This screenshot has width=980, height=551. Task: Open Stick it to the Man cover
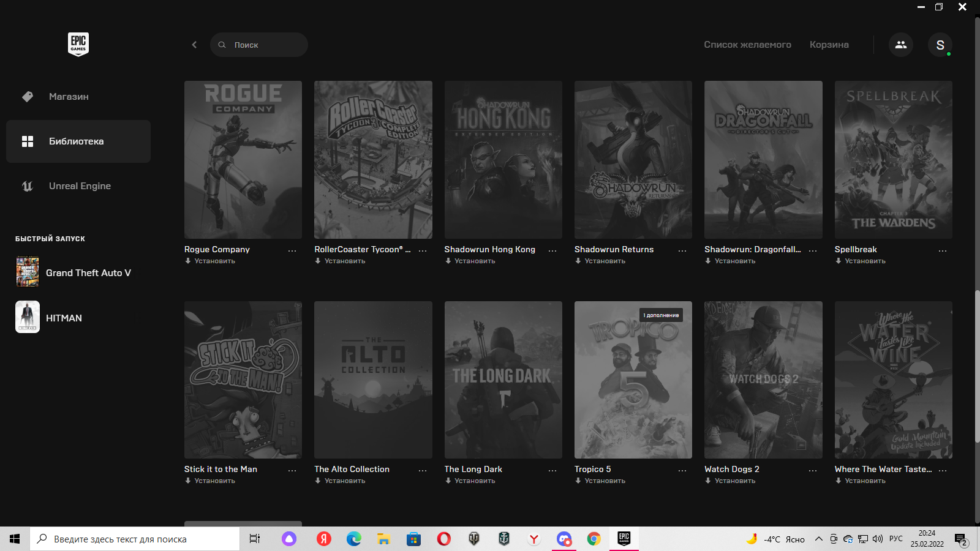[243, 380]
